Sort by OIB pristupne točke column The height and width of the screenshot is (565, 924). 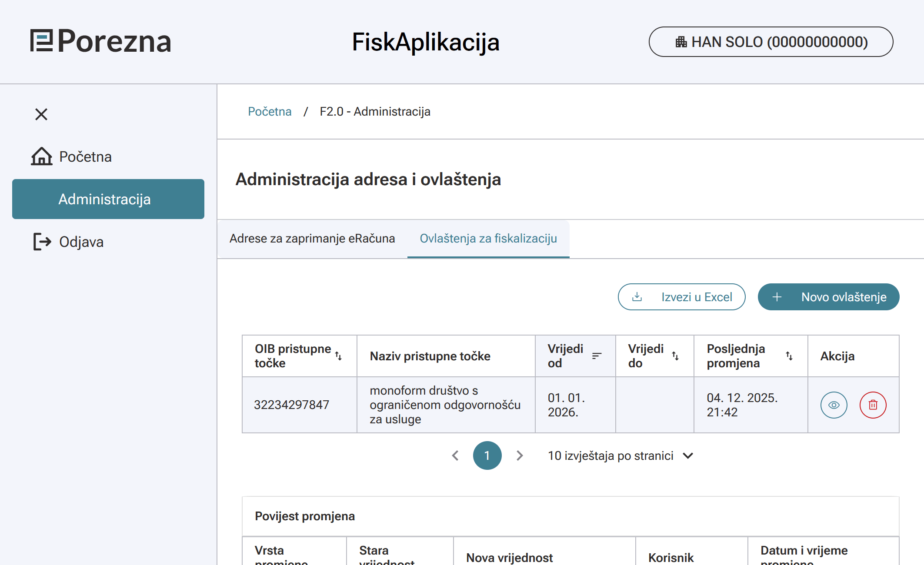[339, 356]
